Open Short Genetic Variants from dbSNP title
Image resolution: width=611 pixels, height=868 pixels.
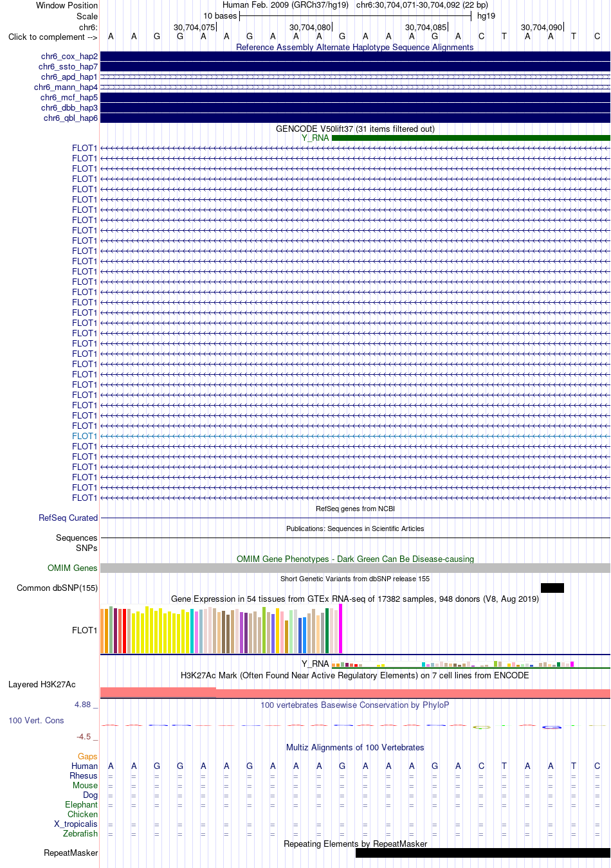(355, 579)
